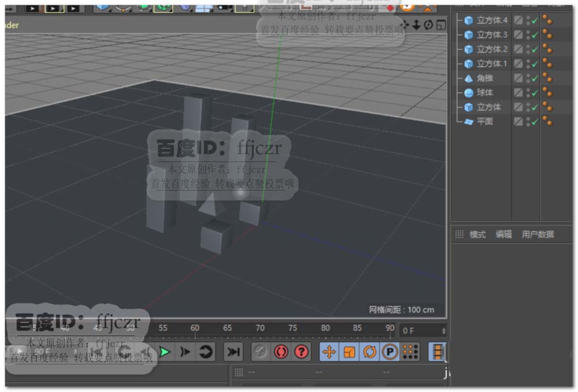Screen dimensions: 578x392
Task: Toggle visibility dots for 角锥 object
Action: 528,79
